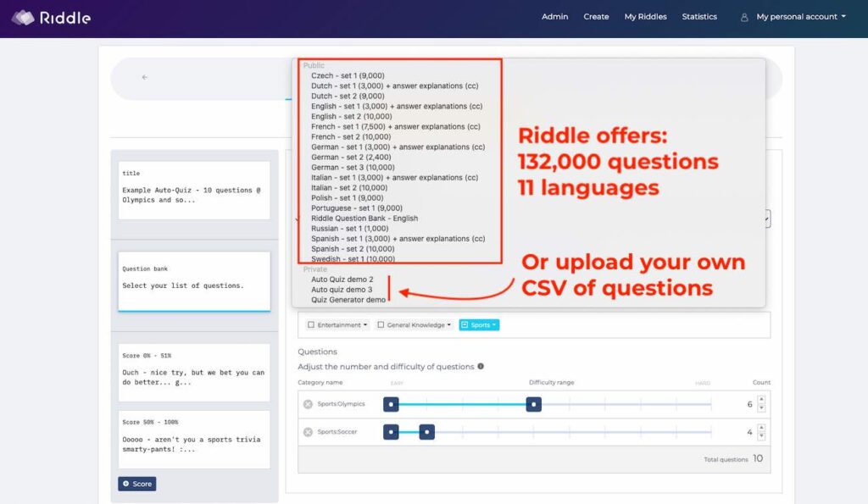Select the private Auto quiz demo 3 bank
This screenshot has width=868, height=504.
coord(342,290)
